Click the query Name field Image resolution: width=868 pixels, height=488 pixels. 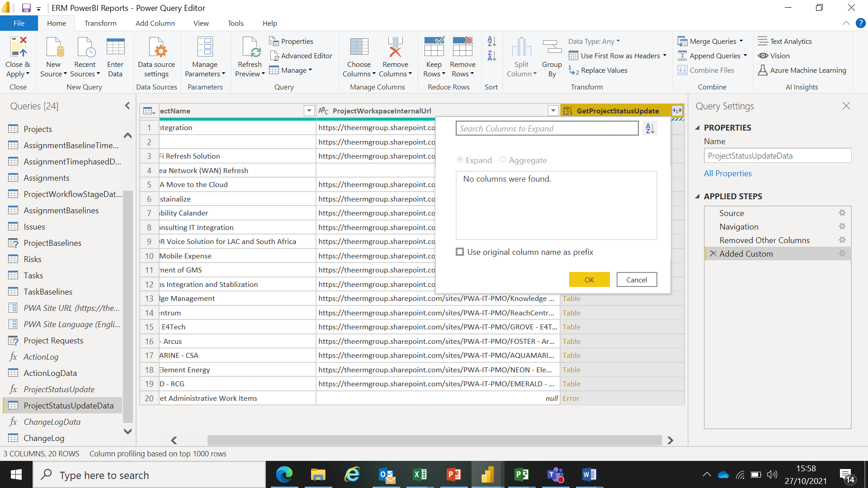point(777,155)
